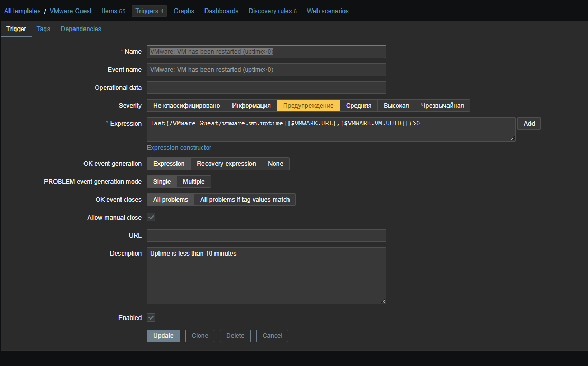This screenshot has height=366, width=588.
Task: Set severity to Не классифицировано
Action: coord(186,105)
